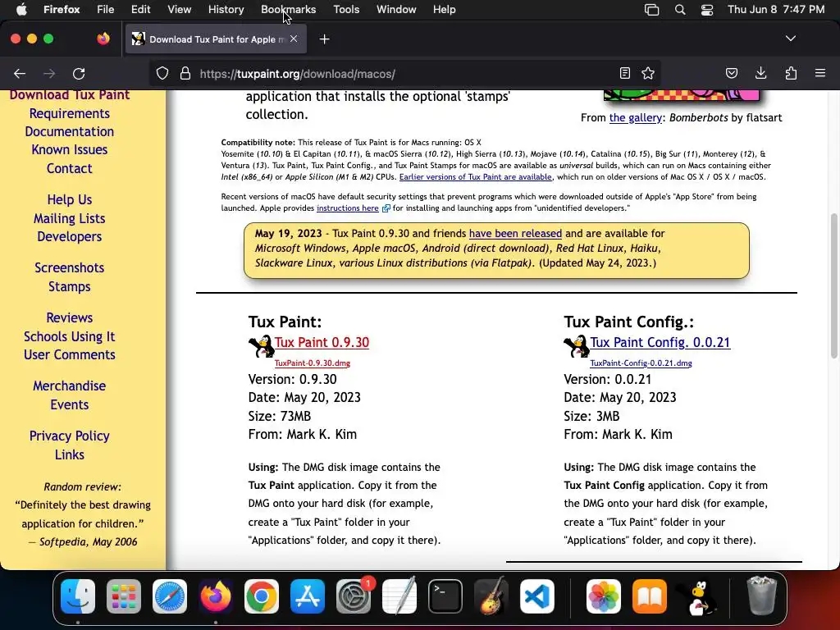Viewport: 840px width, 630px height.
Task: Open Photos from the Dock
Action: tap(604, 596)
